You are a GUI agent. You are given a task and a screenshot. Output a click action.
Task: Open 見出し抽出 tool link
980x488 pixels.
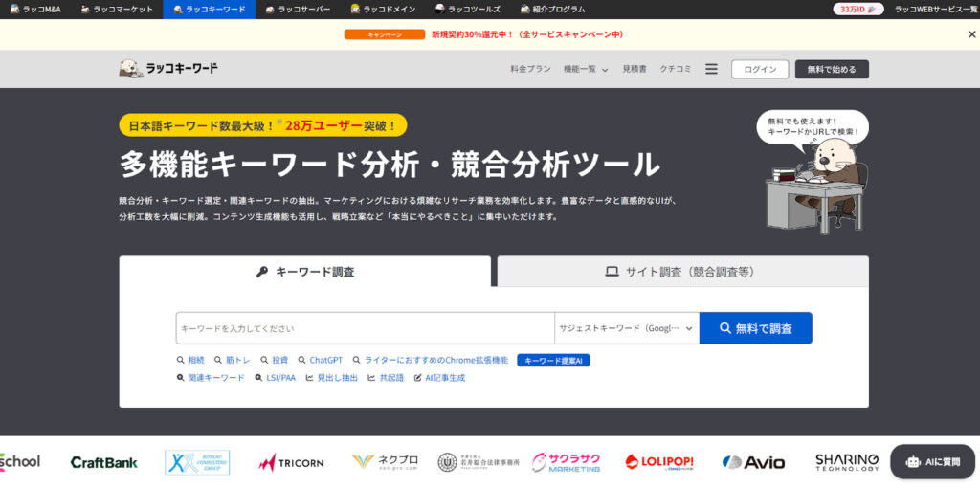pos(332,378)
